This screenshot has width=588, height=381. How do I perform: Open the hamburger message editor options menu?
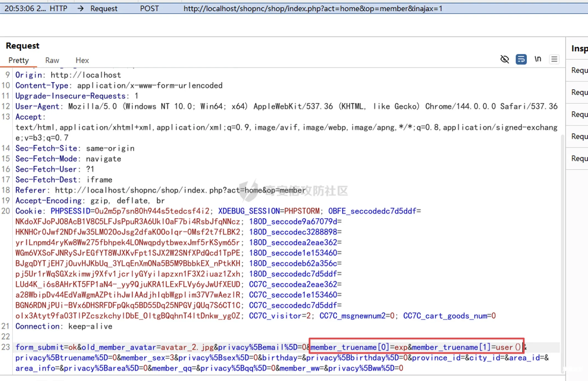(554, 59)
